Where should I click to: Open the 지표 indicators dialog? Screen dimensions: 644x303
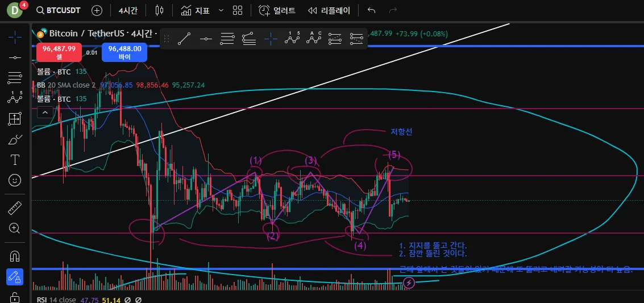(x=196, y=11)
